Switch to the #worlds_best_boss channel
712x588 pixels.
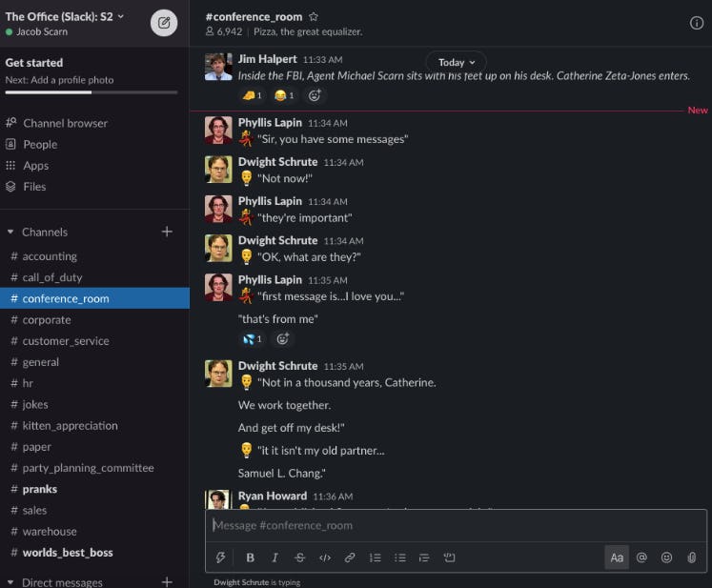click(68, 553)
